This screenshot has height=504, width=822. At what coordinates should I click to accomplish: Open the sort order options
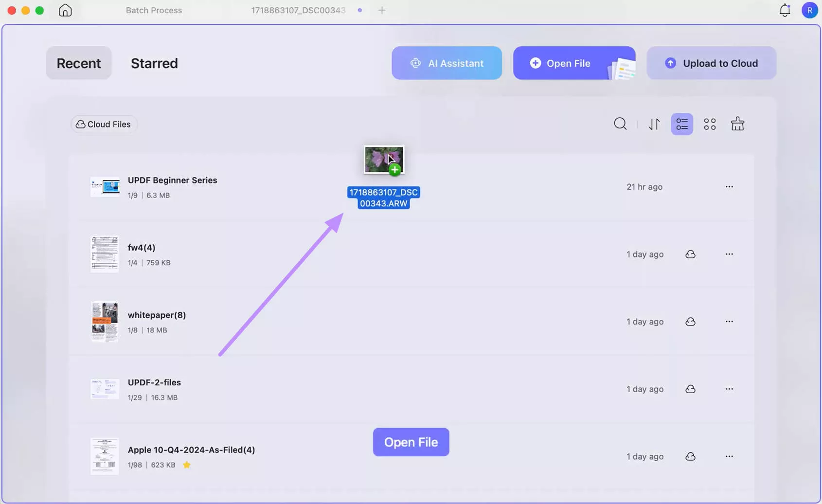pos(654,124)
